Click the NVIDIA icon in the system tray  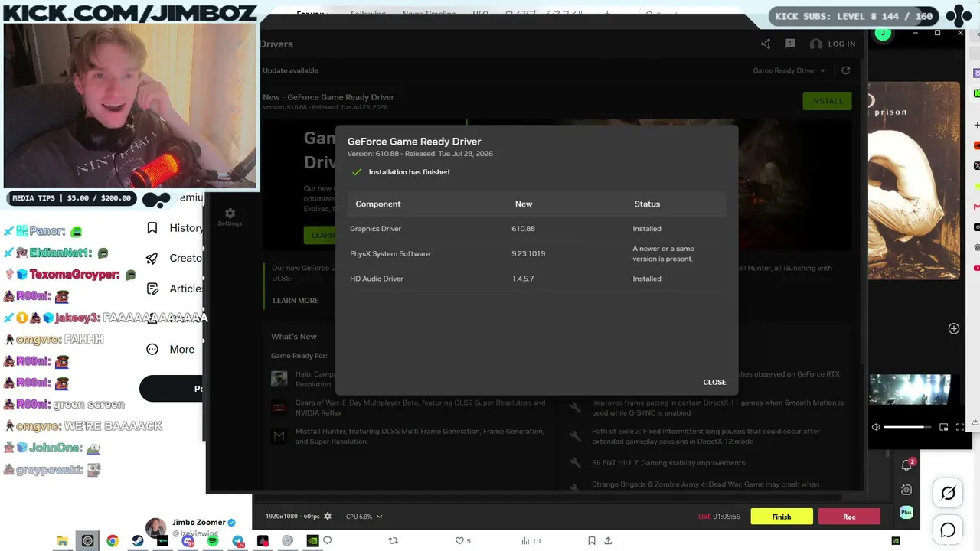coord(896,541)
